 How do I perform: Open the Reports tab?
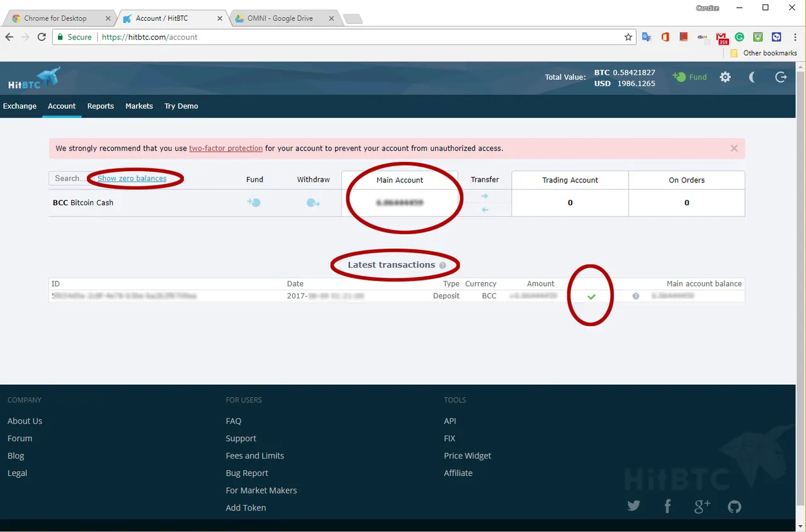point(101,106)
